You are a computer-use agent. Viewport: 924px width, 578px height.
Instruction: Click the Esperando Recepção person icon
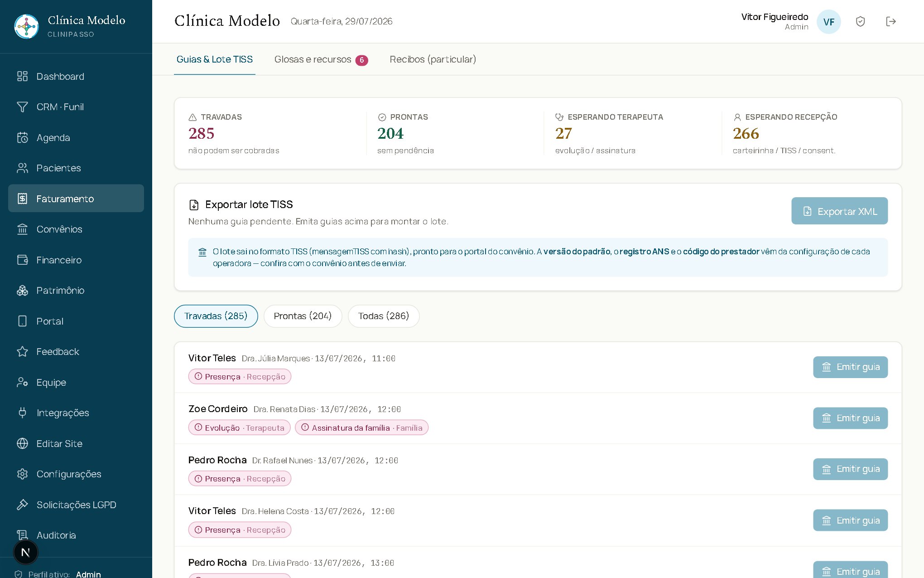[737, 117]
